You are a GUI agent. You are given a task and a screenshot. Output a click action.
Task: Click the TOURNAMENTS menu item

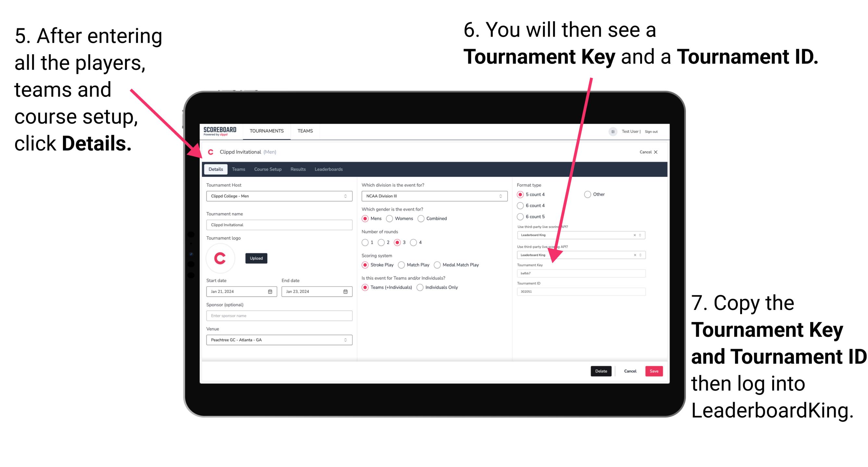[266, 131]
